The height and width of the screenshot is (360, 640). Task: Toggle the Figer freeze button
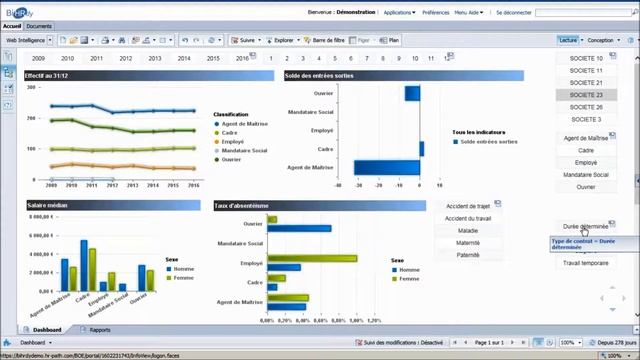360,40
